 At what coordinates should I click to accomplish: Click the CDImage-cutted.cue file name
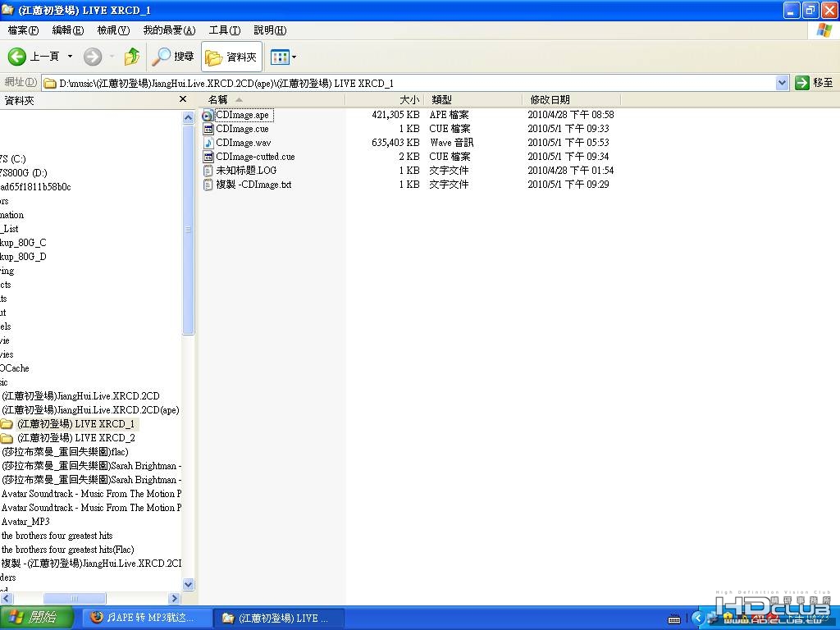point(256,157)
